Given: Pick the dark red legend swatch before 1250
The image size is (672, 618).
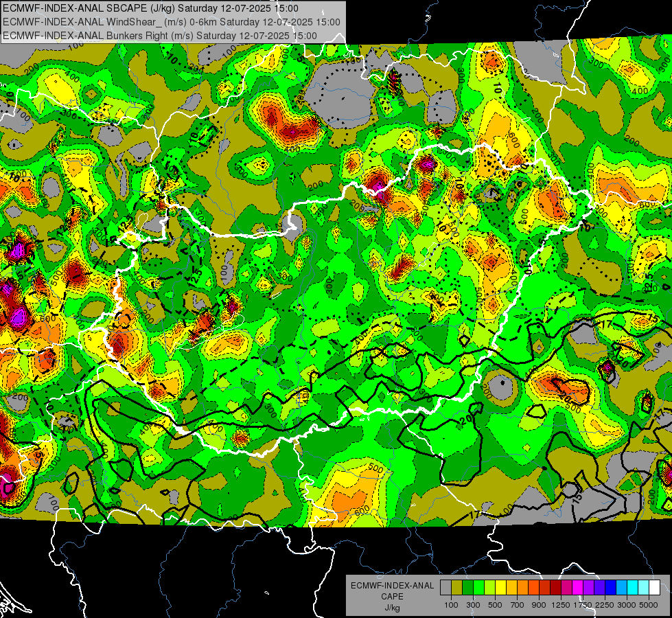Looking at the screenshot, I should tap(556, 587).
